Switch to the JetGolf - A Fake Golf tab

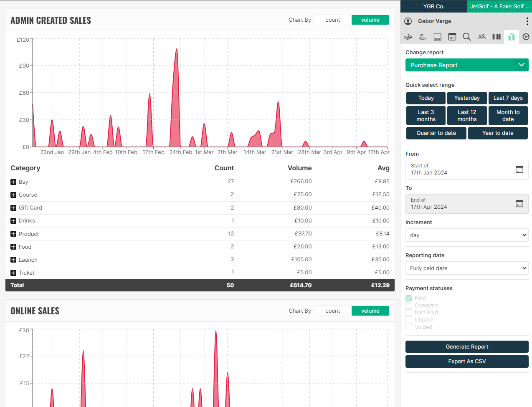[x=499, y=6]
